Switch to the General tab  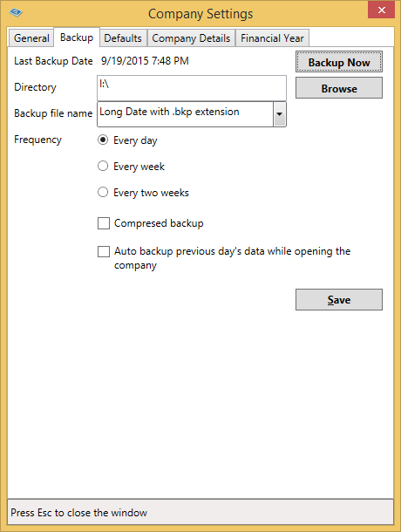pyautogui.click(x=31, y=38)
